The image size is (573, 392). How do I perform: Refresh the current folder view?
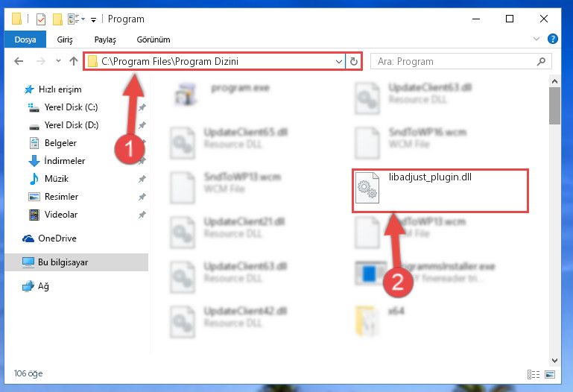pyautogui.click(x=353, y=61)
